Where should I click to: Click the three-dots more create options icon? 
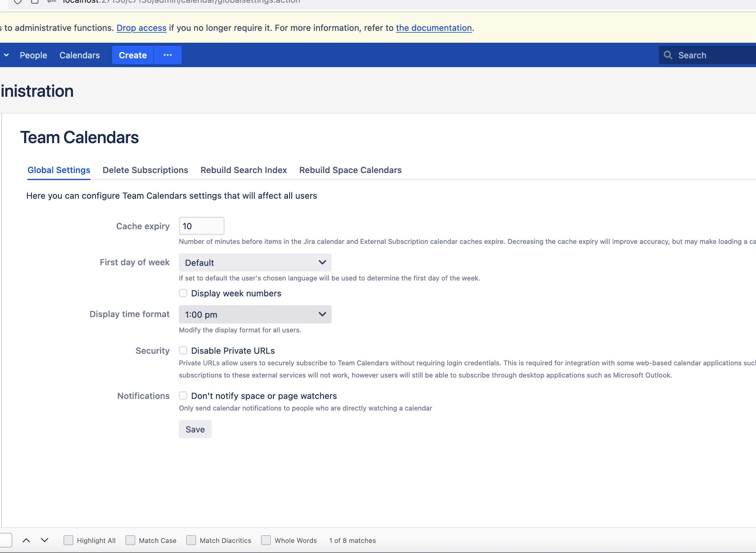click(x=168, y=55)
